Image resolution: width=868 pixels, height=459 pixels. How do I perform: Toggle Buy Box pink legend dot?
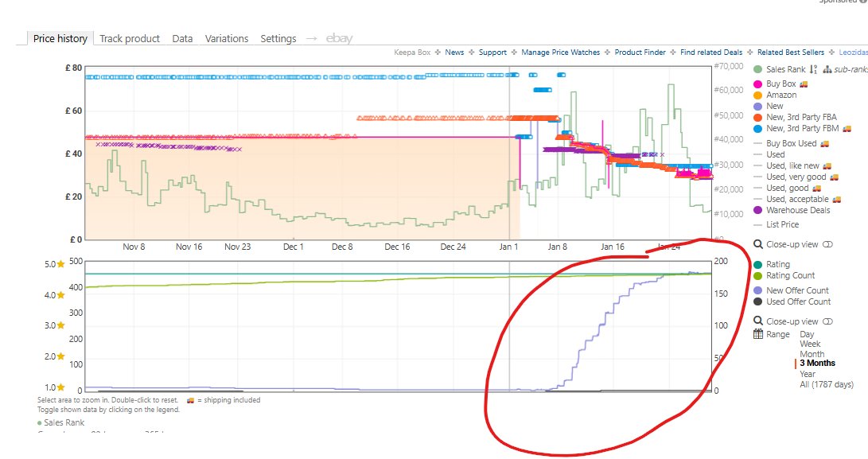[757, 84]
